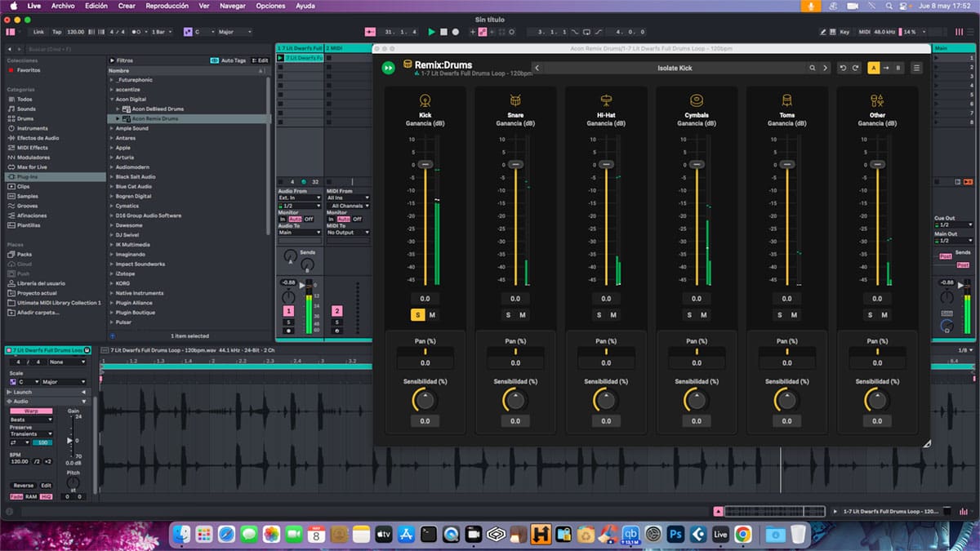Click the Kick gain fader handle

pyautogui.click(x=425, y=164)
